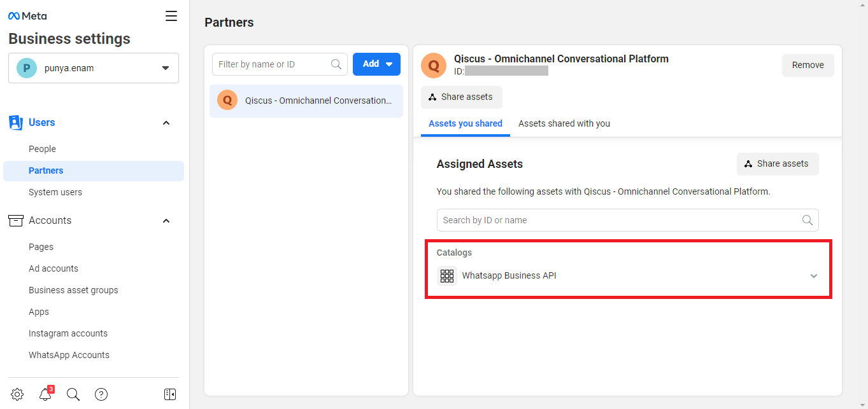Click the Remove partner button
Viewport: 868px width, 409px height.
[x=808, y=65]
